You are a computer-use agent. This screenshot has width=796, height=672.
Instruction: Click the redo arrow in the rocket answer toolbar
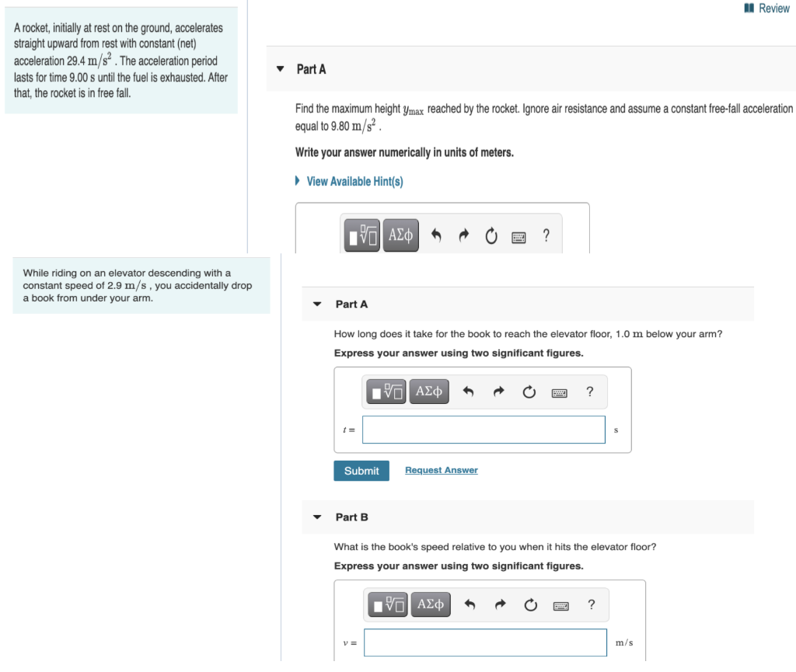[x=464, y=235]
